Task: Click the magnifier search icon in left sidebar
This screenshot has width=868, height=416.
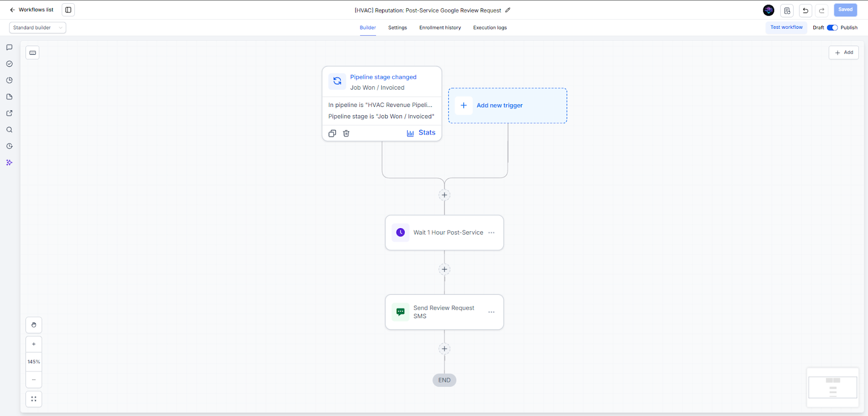Action: coord(9,130)
